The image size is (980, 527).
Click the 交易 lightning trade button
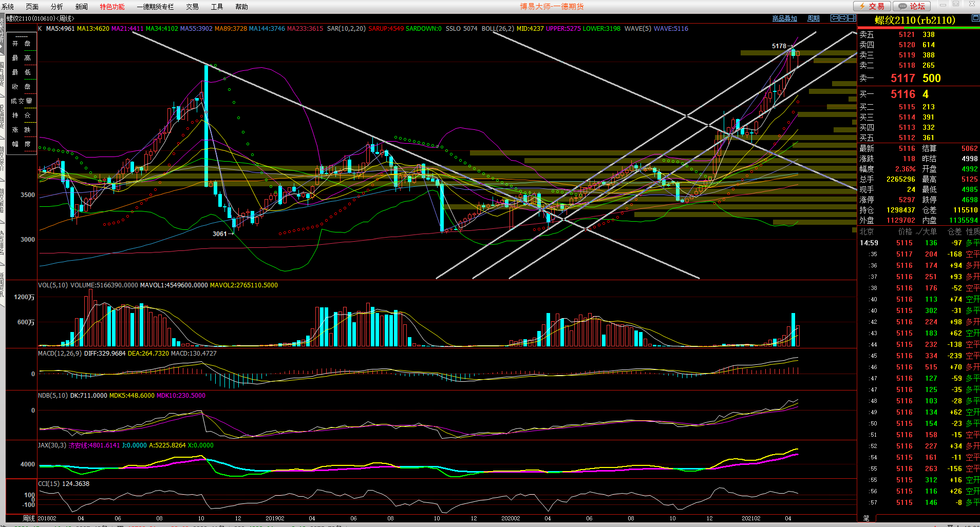pyautogui.click(x=872, y=6)
